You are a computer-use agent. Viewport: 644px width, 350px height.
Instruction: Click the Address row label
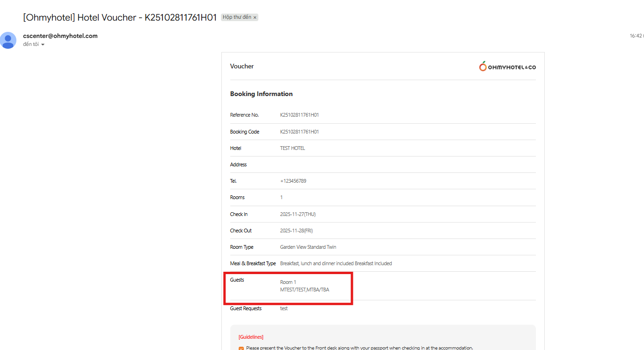(x=238, y=164)
